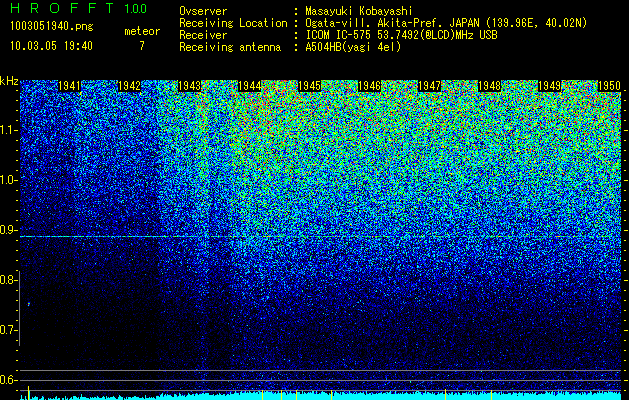The width and height of the screenshot is (629, 400).
Task: Click the 1949 time marker
Action: 550,86
